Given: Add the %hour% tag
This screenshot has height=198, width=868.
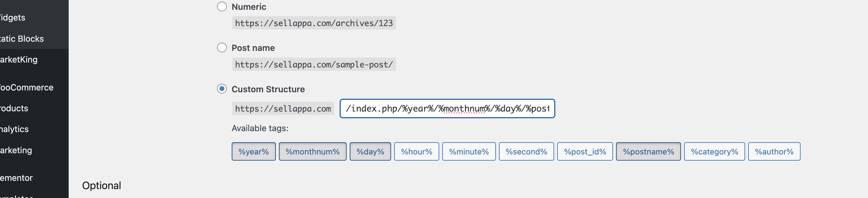Looking at the screenshot, I should coord(417,151).
